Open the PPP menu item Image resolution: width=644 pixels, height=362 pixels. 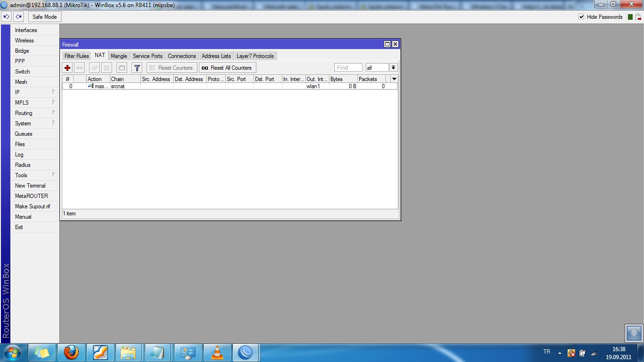pos(35,61)
